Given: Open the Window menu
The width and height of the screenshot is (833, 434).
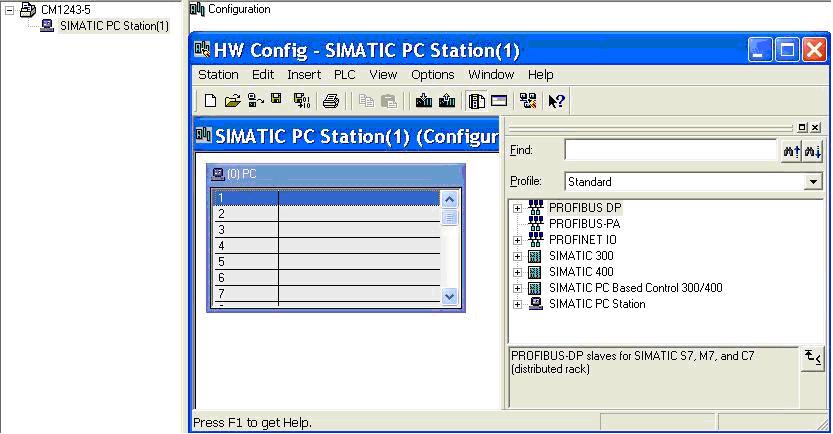Looking at the screenshot, I should pyautogui.click(x=491, y=74).
